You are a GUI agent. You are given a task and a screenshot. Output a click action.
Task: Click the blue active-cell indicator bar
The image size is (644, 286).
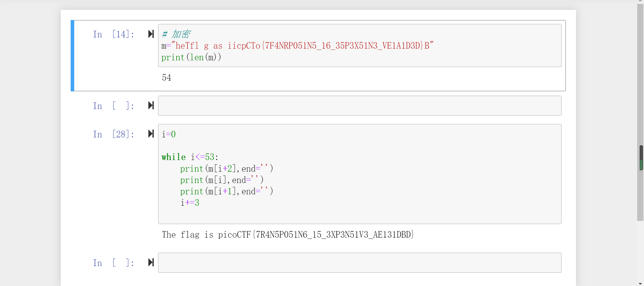click(x=72, y=56)
